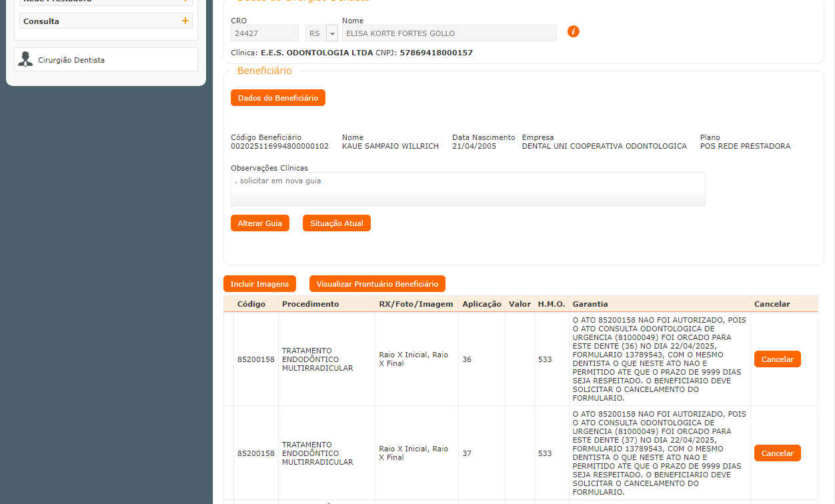Select Cirurgião Dentista in the sidebar
This screenshot has width=835, height=504.
[71, 60]
